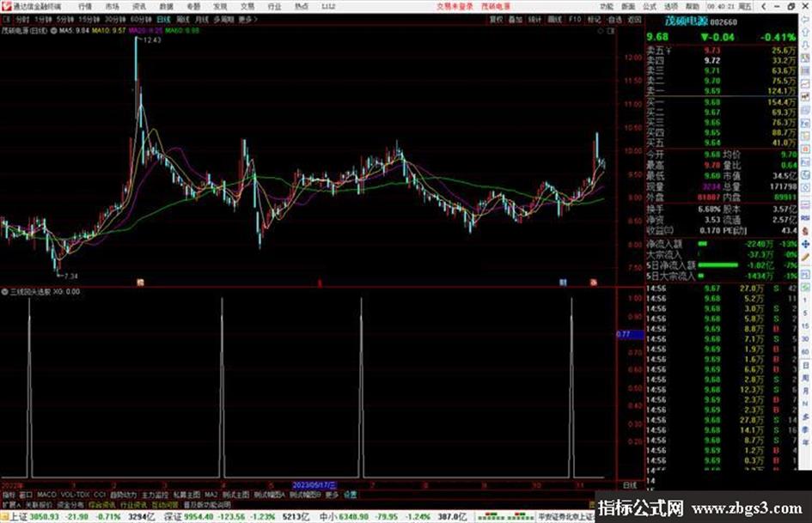Viewport: 812px width, 523px height.
Task: Open the 数据 menu
Action: 166,6
